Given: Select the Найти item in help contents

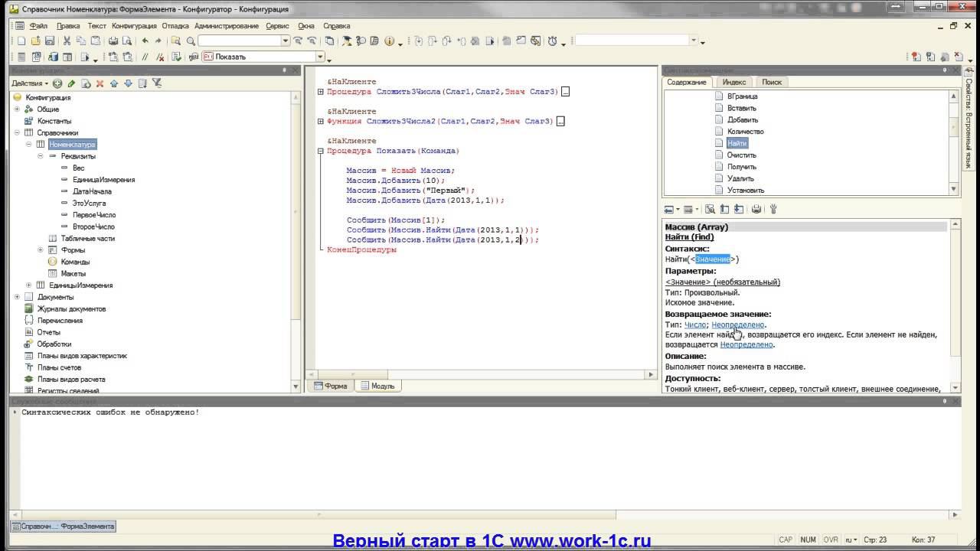Looking at the screenshot, I should (x=737, y=143).
